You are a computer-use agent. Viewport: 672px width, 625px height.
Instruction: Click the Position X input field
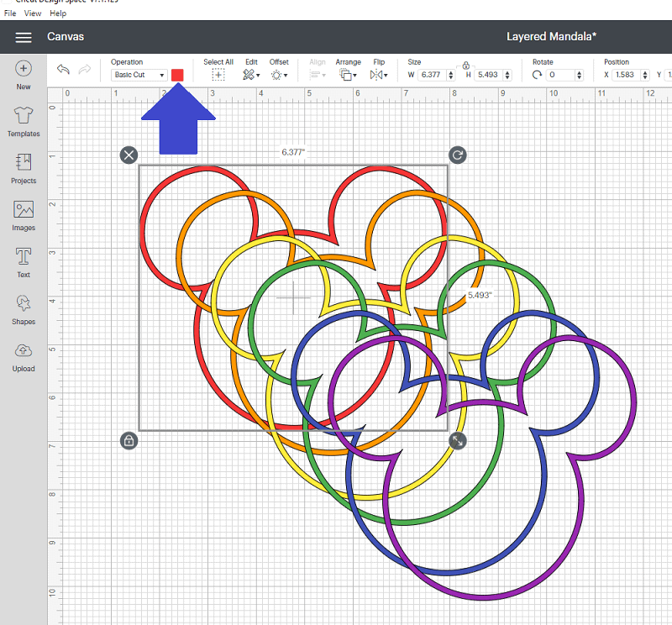(x=627, y=75)
